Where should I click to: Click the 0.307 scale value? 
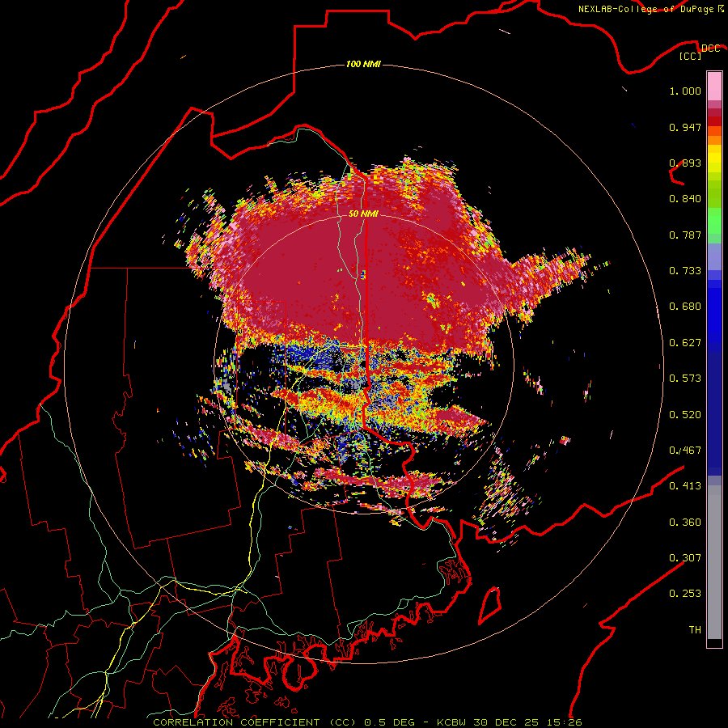tap(685, 558)
